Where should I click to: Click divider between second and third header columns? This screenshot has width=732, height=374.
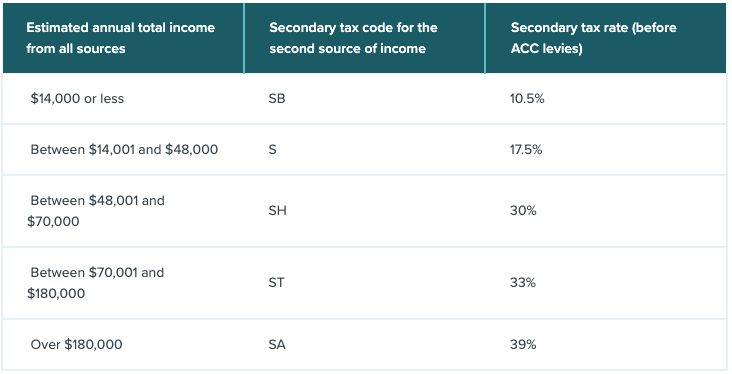(x=485, y=38)
